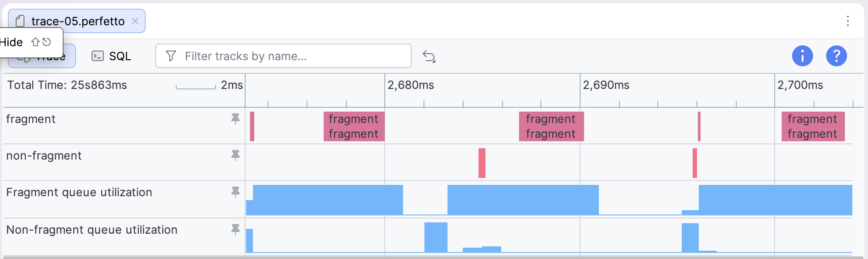This screenshot has width=868, height=259.
Task: Pin the fragment track
Action: [x=236, y=119]
